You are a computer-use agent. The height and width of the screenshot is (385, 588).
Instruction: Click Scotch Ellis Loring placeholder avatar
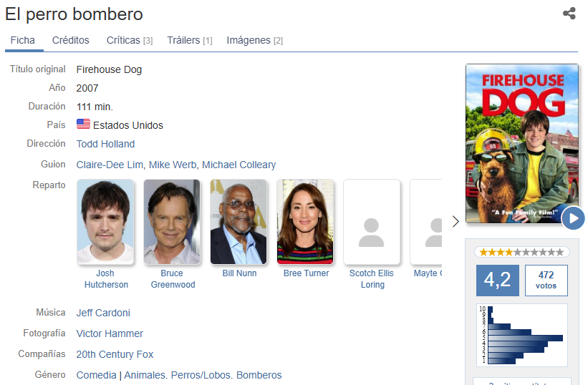coord(372,222)
